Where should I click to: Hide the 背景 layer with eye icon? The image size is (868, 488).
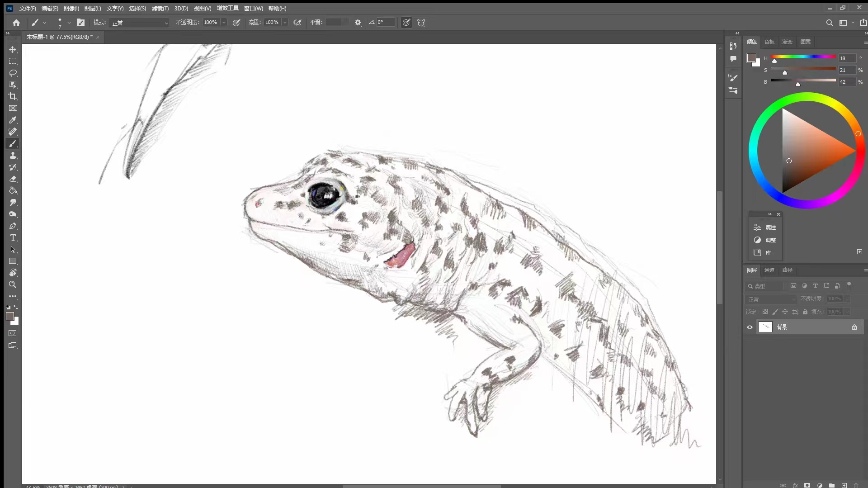coord(750,327)
